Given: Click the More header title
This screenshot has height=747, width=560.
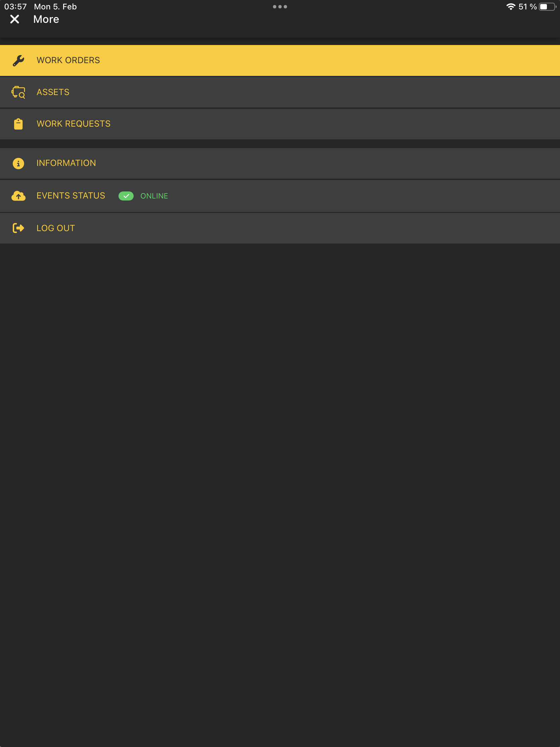Looking at the screenshot, I should click(x=46, y=19).
